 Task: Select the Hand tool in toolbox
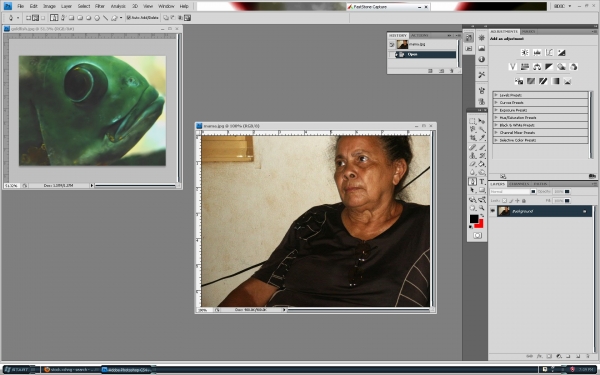[x=472, y=207]
